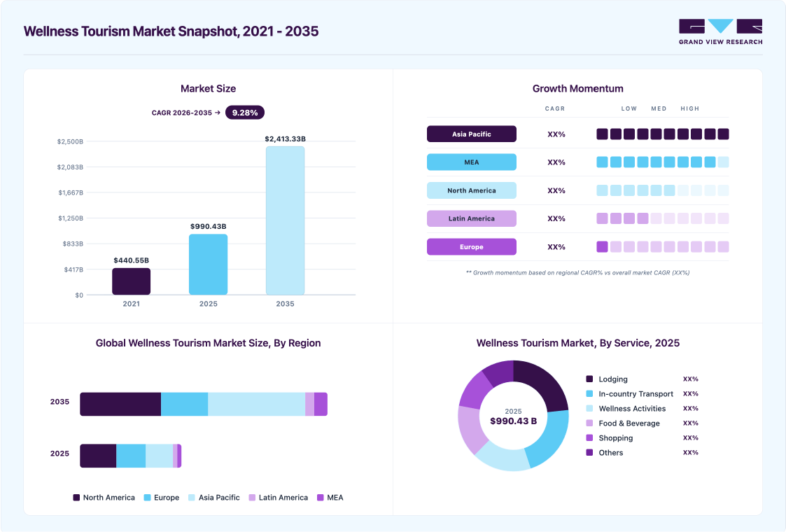The width and height of the screenshot is (786, 532).
Task: Click the $2,413.33B value label
Action: [x=286, y=139]
